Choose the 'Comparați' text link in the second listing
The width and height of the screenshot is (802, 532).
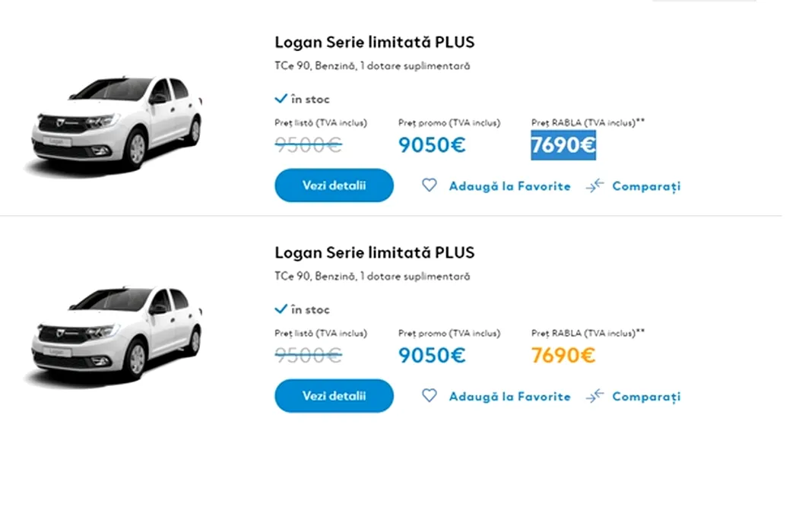[x=646, y=397]
